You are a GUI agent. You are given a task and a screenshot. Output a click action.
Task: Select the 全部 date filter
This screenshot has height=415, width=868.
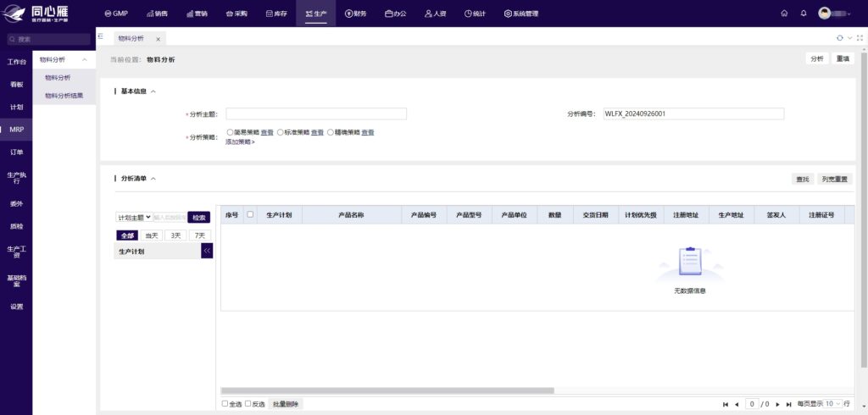tap(127, 235)
